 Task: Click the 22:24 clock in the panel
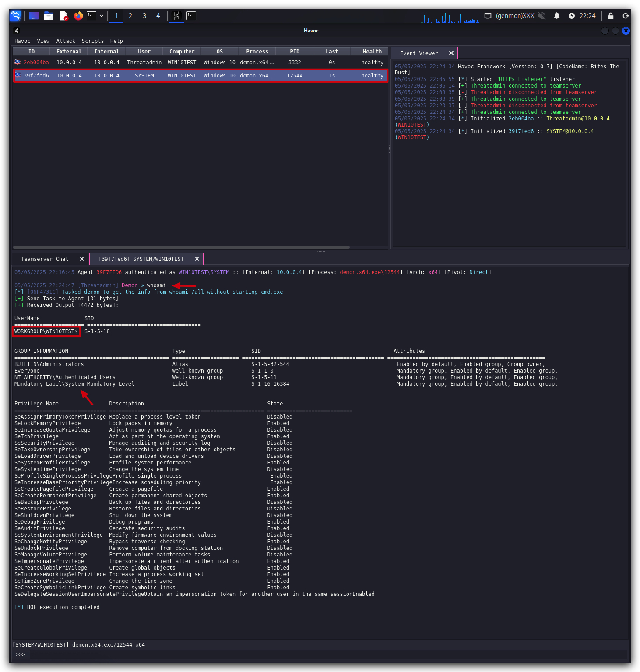click(587, 16)
